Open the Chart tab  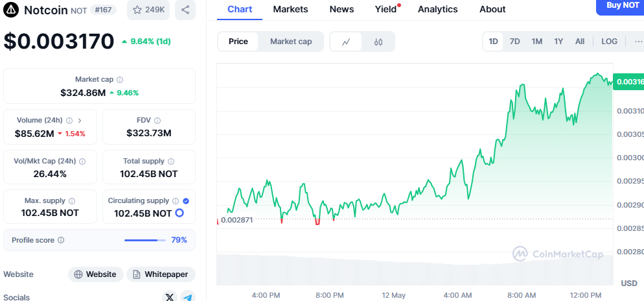(240, 9)
